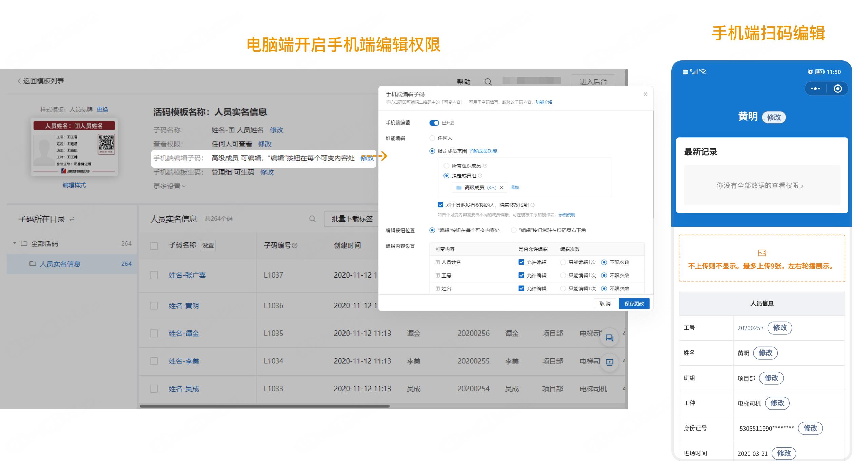
Task: Collapse the 全部活码 tree node
Action: [14, 243]
